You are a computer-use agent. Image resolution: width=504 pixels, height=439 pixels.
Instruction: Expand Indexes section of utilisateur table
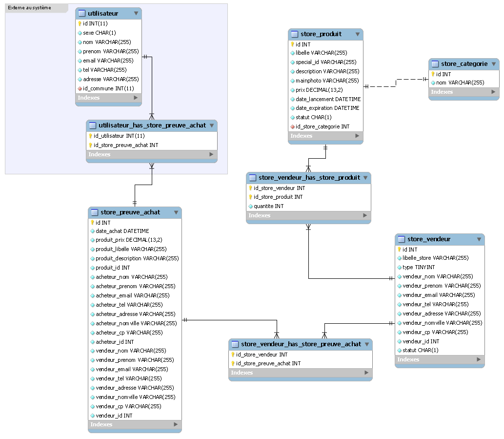click(x=136, y=98)
